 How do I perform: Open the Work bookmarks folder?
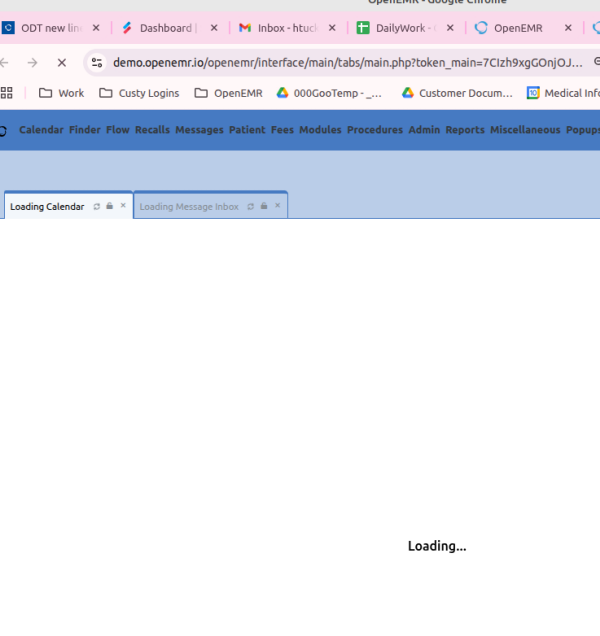61,93
